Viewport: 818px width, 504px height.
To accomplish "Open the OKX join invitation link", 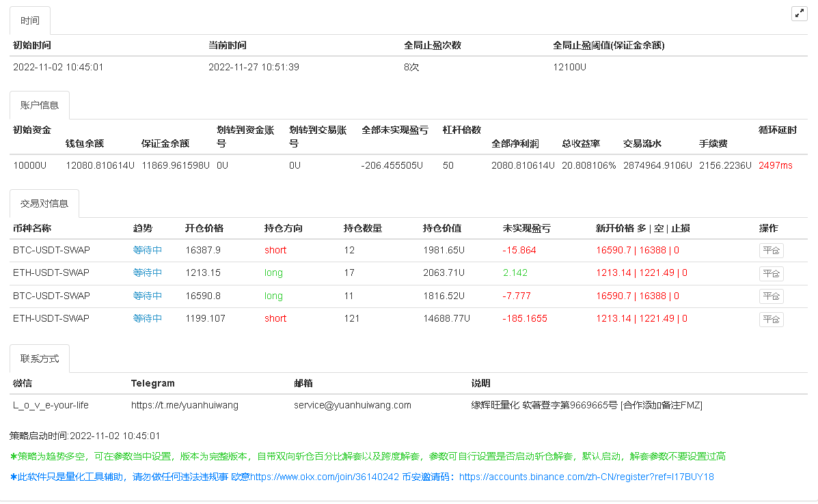I will (325, 477).
